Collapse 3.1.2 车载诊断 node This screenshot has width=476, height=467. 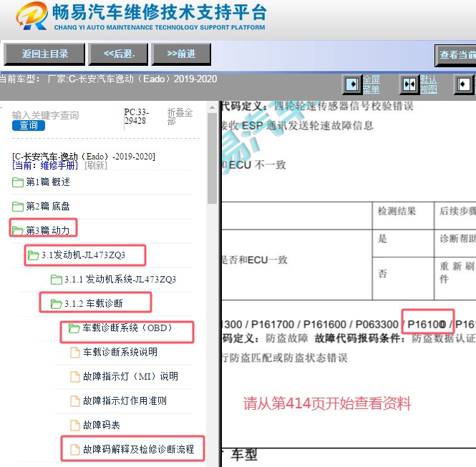coord(94,303)
